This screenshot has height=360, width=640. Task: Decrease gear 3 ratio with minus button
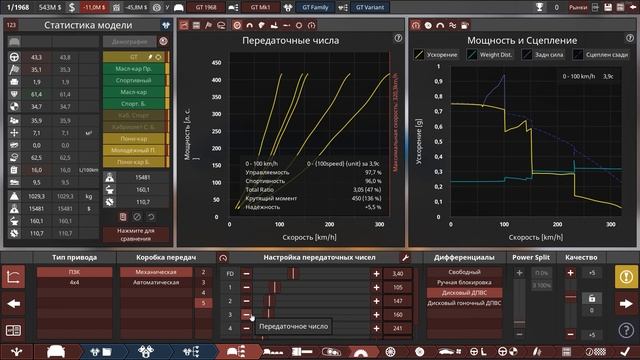pyautogui.click(x=246, y=315)
